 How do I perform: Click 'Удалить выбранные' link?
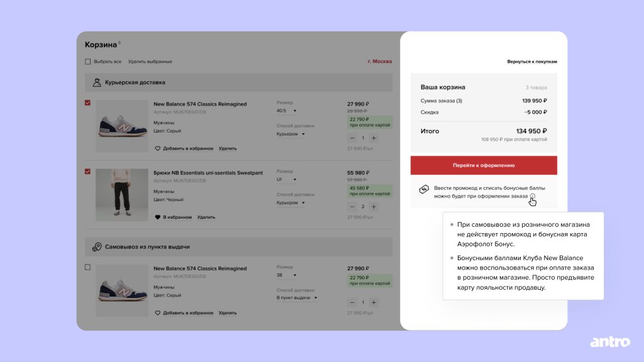[x=150, y=62]
